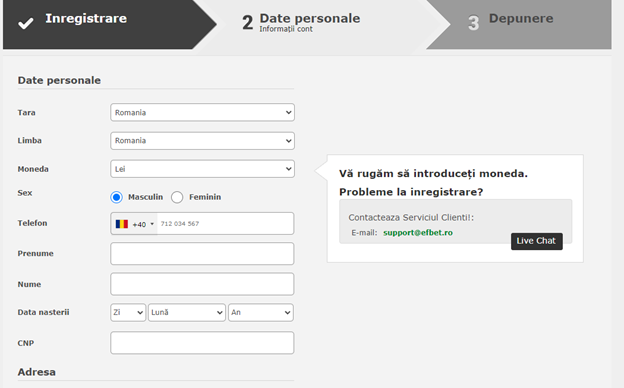The height and width of the screenshot is (388, 624).
Task: Click the 'Informații cont' subtitle
Action: 286,29
